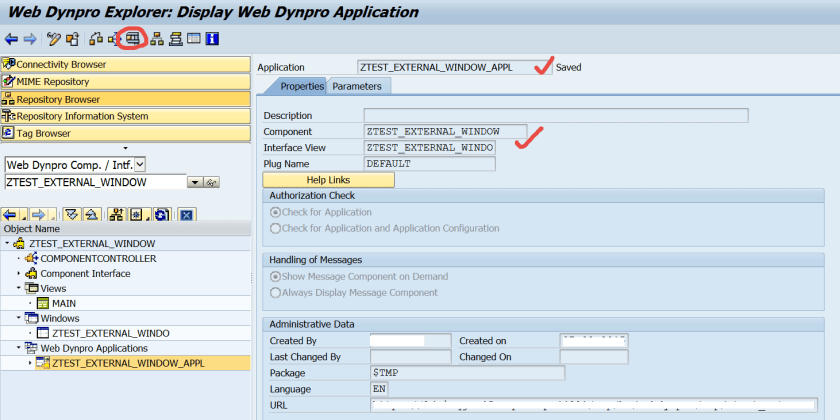Image resolution: width=840 pixels, height=420 pixels.
Task: Click the display glasses icon beside component name
Action: [x=211, y=183]
